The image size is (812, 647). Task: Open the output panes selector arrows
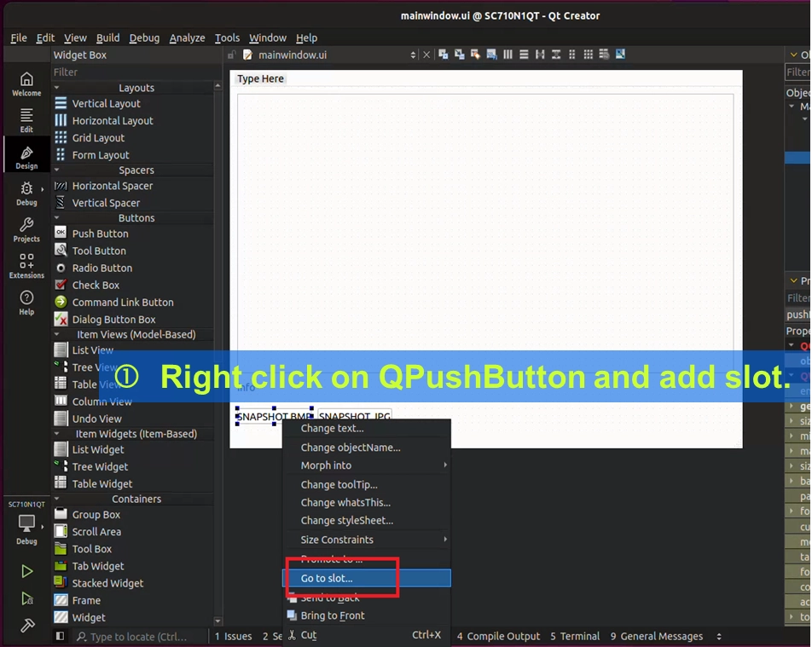tap(719, 636)
